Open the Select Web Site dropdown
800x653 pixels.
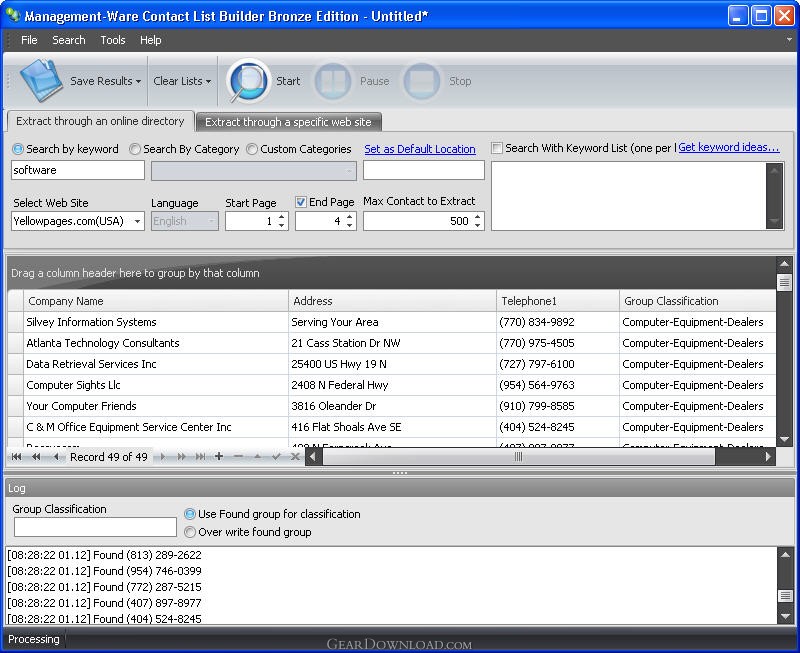pos(137,221)
